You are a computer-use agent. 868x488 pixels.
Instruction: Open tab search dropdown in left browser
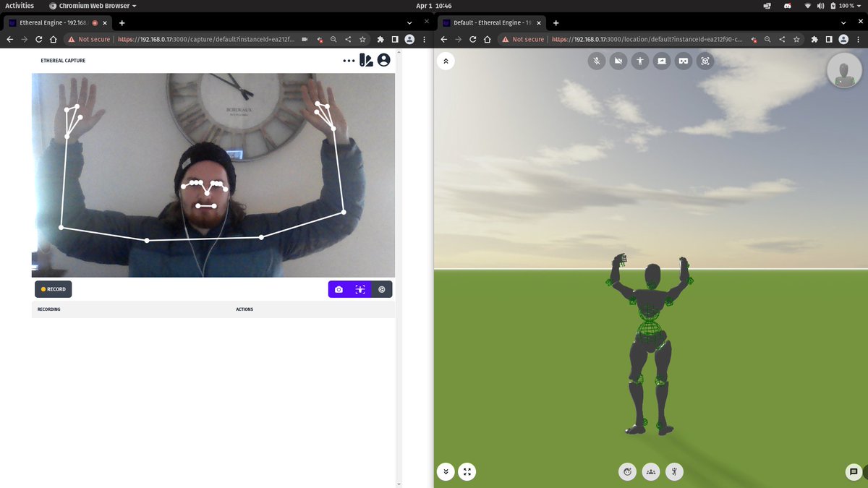pyautogui.click(x=409, y=22)
